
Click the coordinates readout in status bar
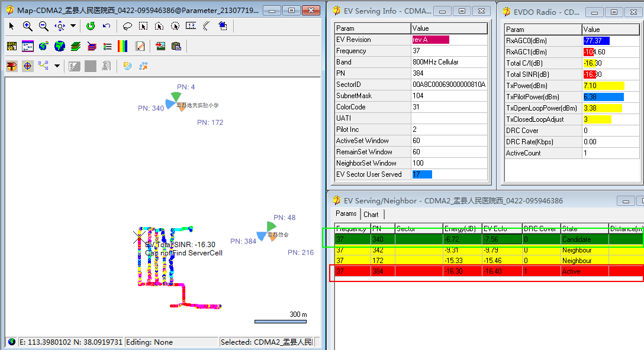tap(70, 342)
